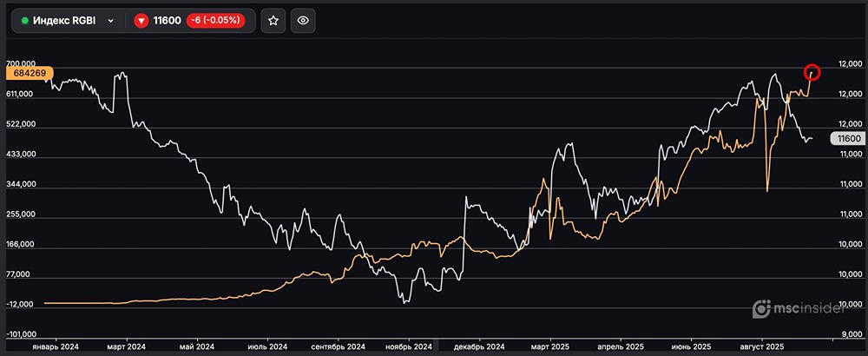Viewport: 868px width, 356px height.
Task: Toggle chart visibility with the eye icon
Action: point(303,21)
